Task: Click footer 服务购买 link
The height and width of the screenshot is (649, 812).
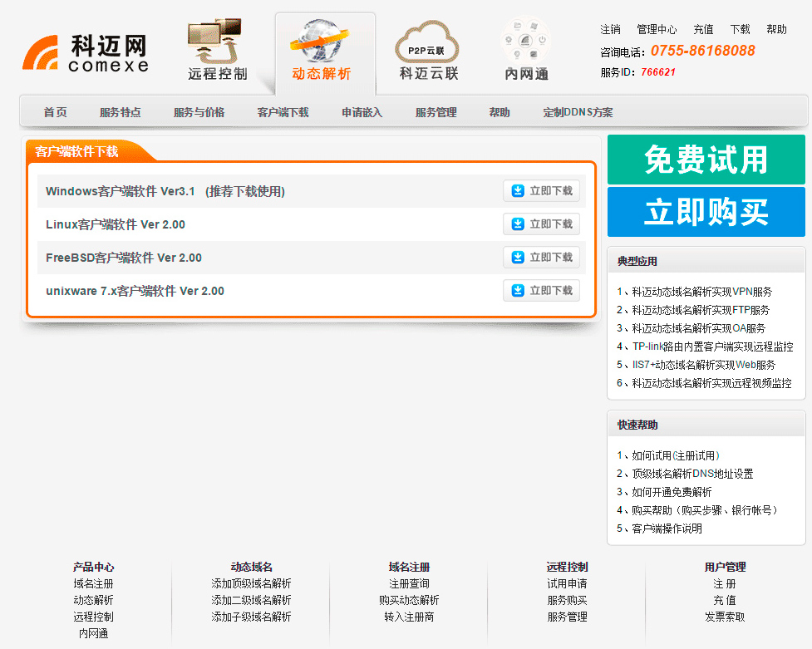Action: (x=567, y=600)
